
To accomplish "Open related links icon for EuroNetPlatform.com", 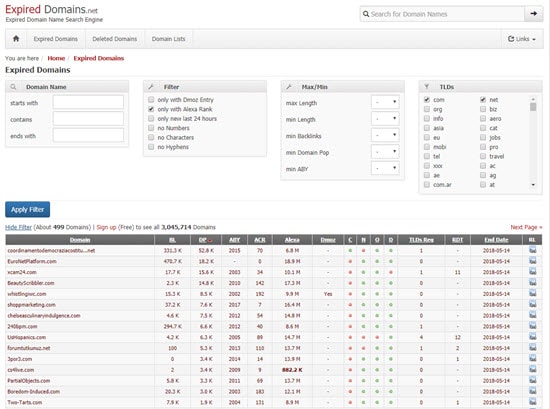I will click(532, 261).
